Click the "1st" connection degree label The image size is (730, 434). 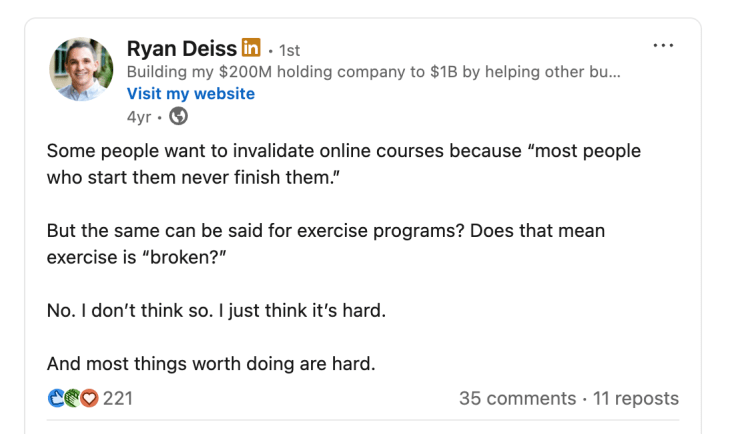click(289, 50)
